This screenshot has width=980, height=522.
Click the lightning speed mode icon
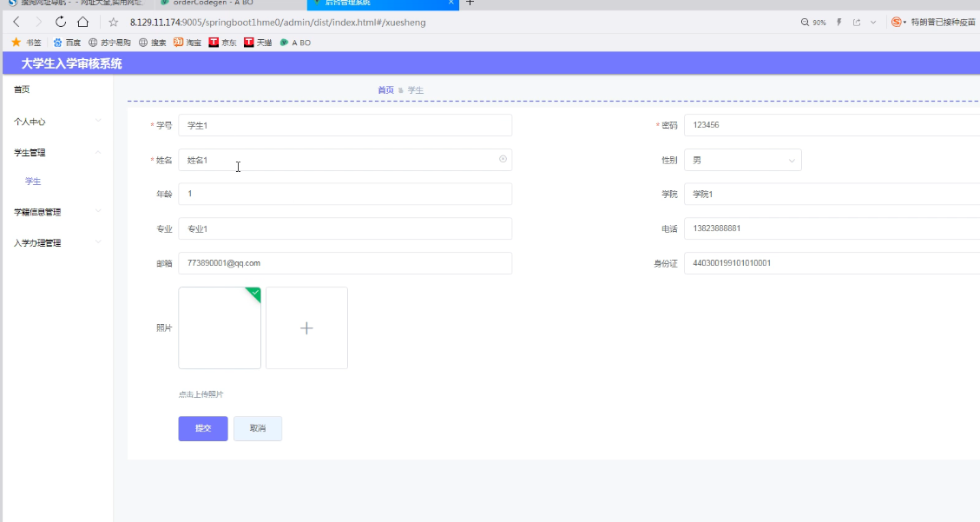click(839, 22)
